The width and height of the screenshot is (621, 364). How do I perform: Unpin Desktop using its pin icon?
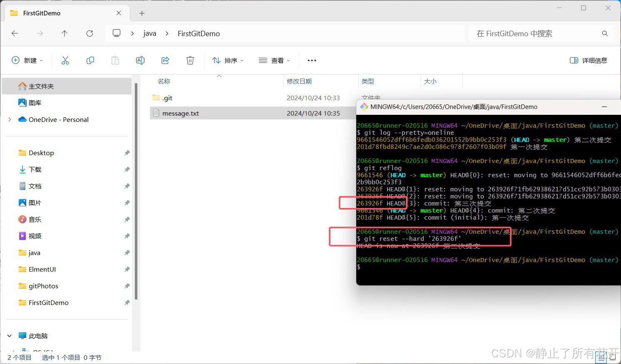[x=127, y=153]
